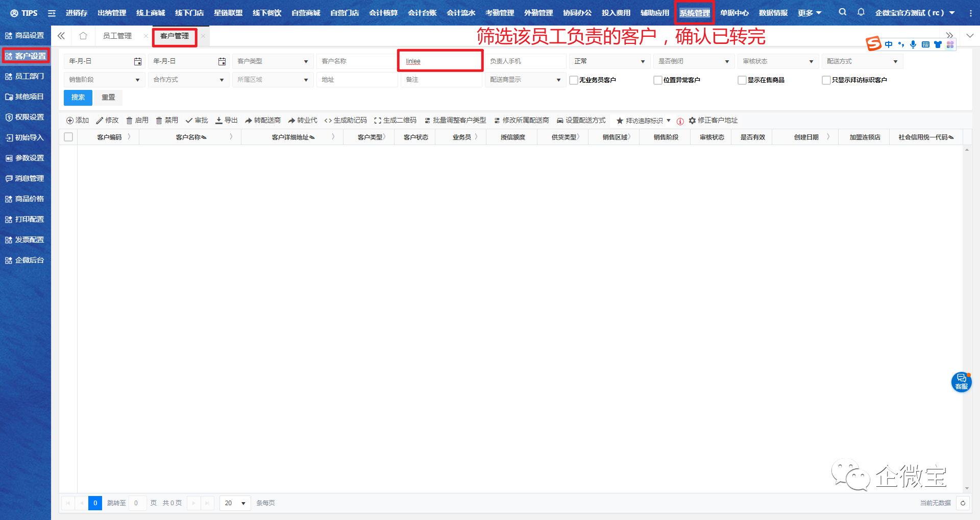Viewport: 980px width, 520px height.
Task: Click the blue 搜索 button
Action: (x=78, y=98)
